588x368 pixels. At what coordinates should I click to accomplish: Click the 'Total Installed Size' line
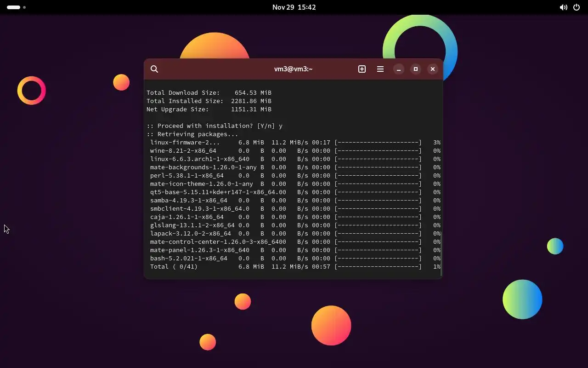click(x=209, y=101)
